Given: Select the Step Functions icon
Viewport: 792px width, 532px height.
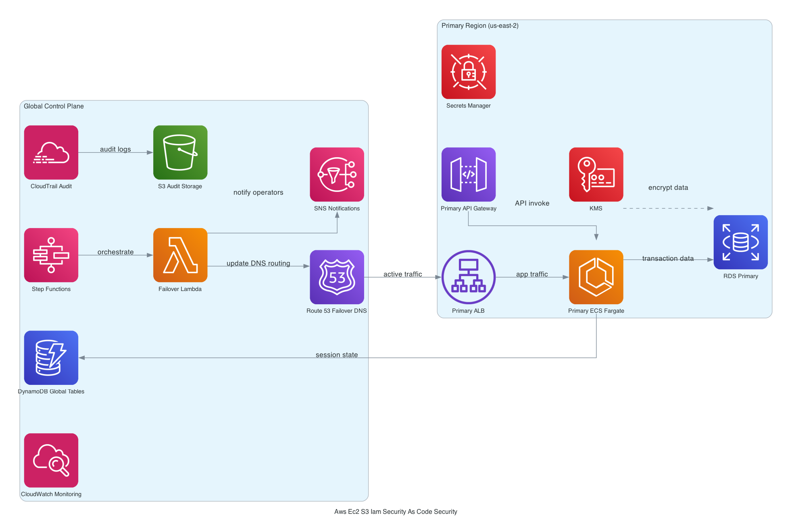Looking at the screenshot, I should (51, 255).
